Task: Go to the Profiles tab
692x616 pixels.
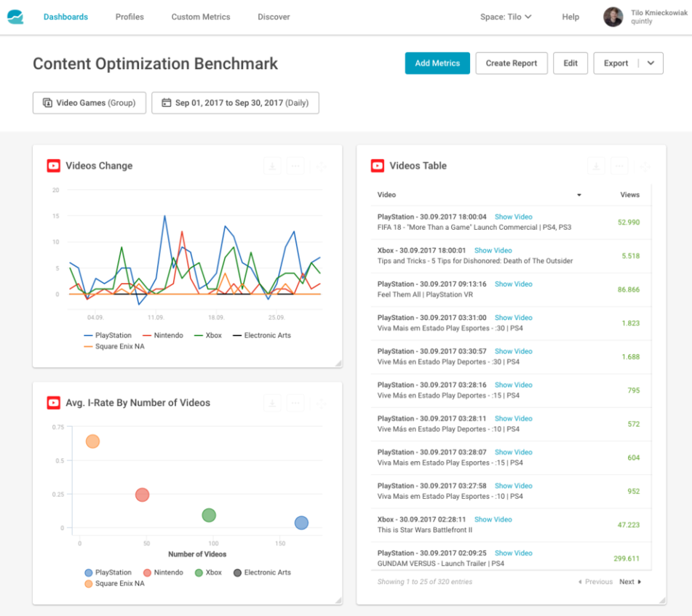Action: coord(130,17)
